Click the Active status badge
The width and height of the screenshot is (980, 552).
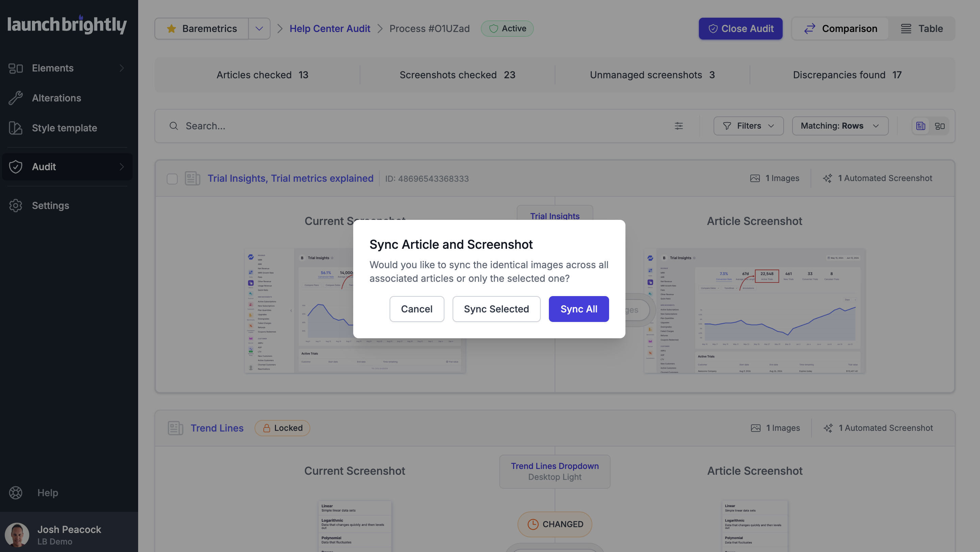tap(507, 29)
